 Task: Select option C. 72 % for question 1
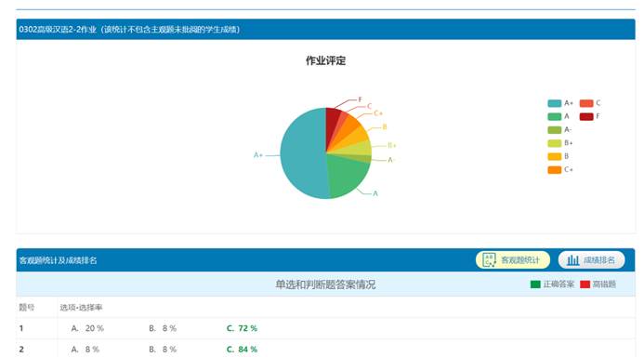(242, 328)
